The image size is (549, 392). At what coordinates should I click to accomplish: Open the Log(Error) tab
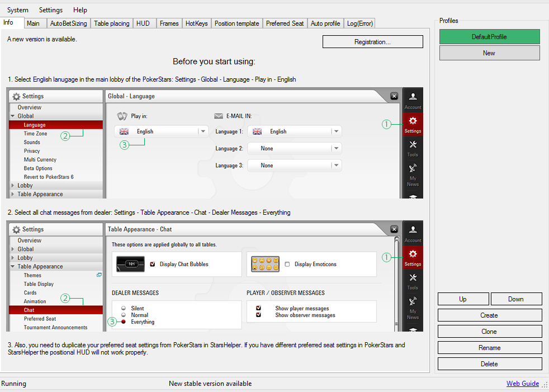[359, 23]
